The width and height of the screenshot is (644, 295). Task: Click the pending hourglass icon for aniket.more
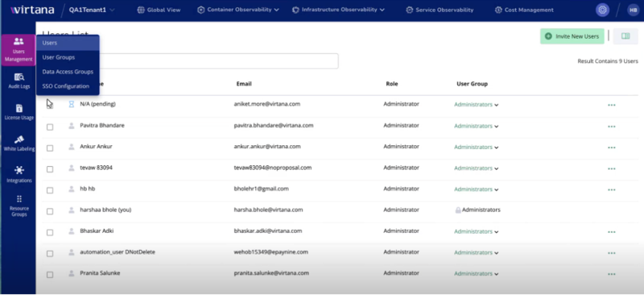tap(72, 104)
